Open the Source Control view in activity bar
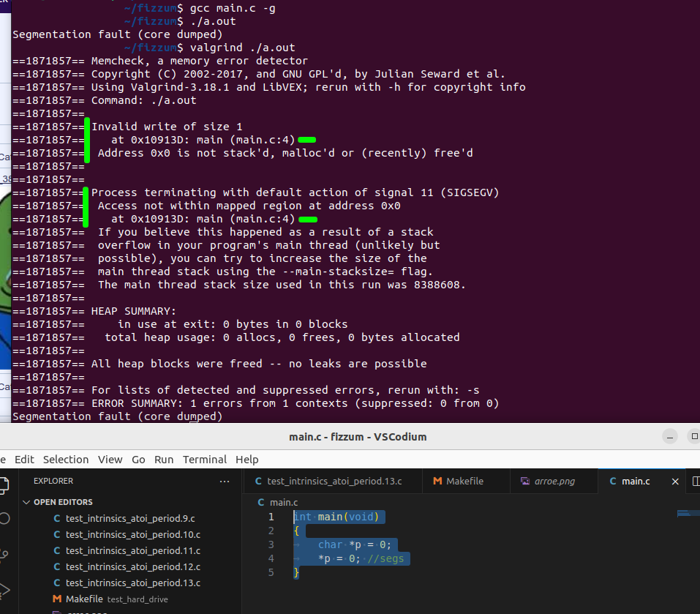Viewport: 700px width, 614px height. pyautogui.click(x=4, y=554)
